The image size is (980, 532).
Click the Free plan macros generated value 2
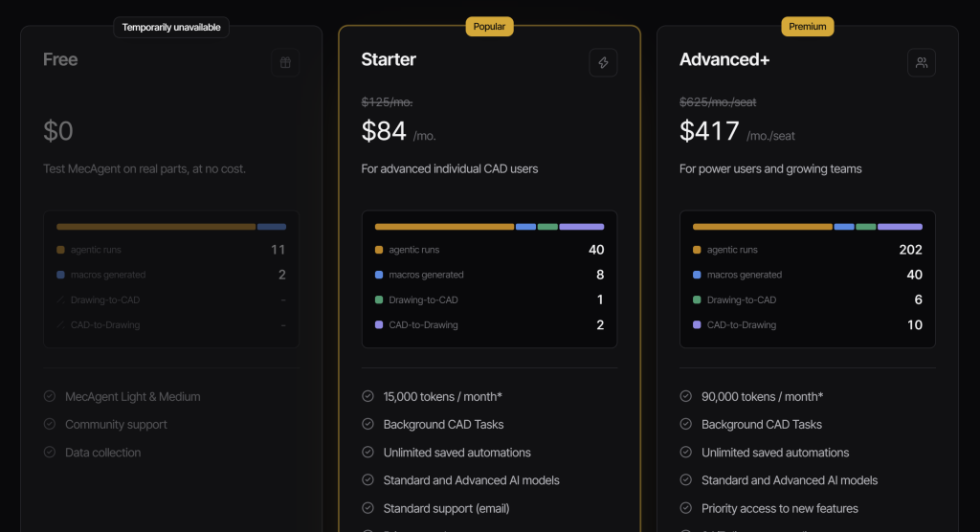tap(282, 275)
